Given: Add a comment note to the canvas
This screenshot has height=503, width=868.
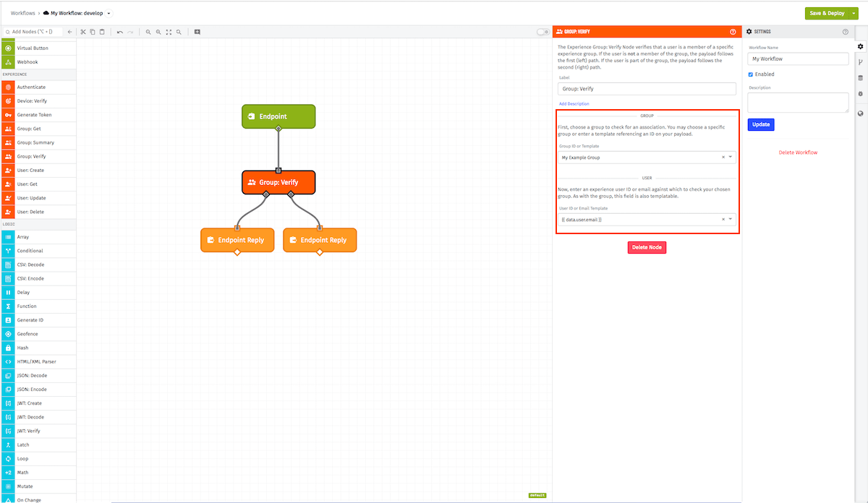Looking at the screenshot, I should tap(197, 32).
